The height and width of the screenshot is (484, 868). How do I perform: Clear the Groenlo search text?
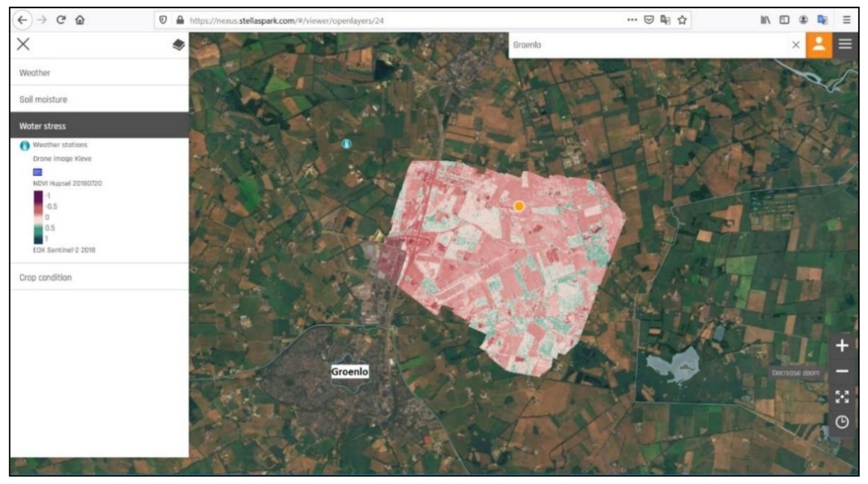pos(795,45)
